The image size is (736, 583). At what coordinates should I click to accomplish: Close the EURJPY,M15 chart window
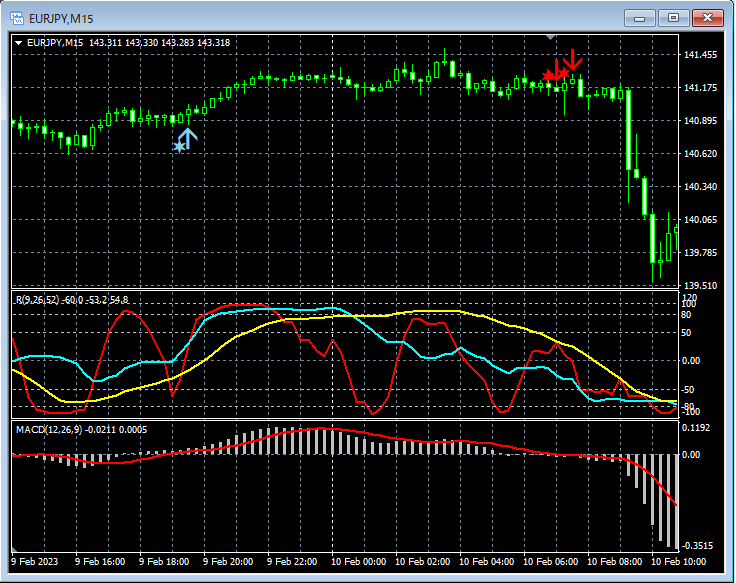click(707, 17)
